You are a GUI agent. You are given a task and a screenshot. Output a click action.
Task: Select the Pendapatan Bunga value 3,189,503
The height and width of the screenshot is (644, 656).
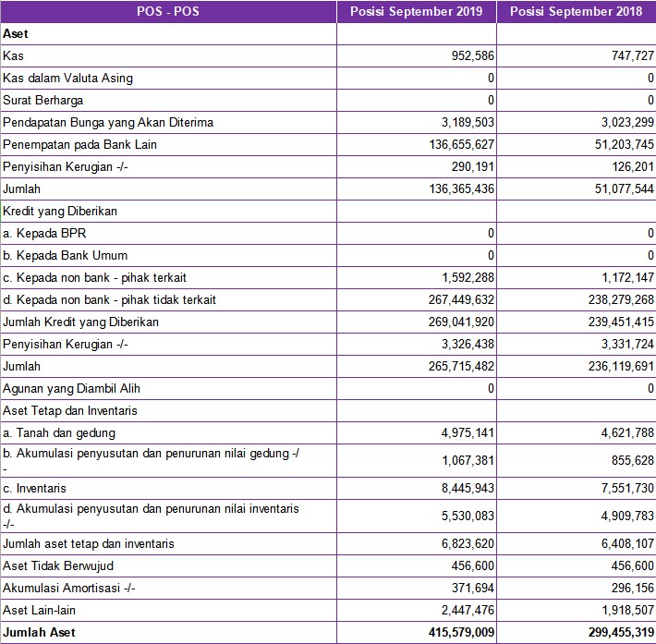[x=464, y=122]
